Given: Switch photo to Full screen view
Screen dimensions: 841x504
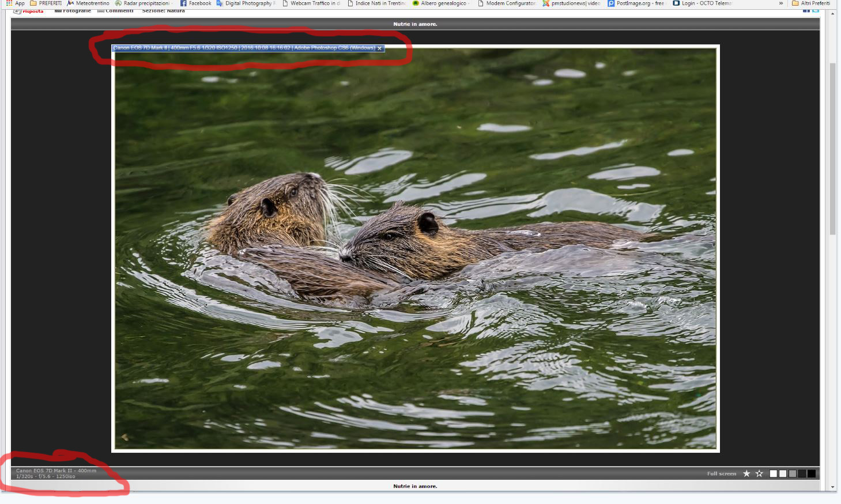Looking at the screenshot, I should pyautogui.click(x=722, y=473).
